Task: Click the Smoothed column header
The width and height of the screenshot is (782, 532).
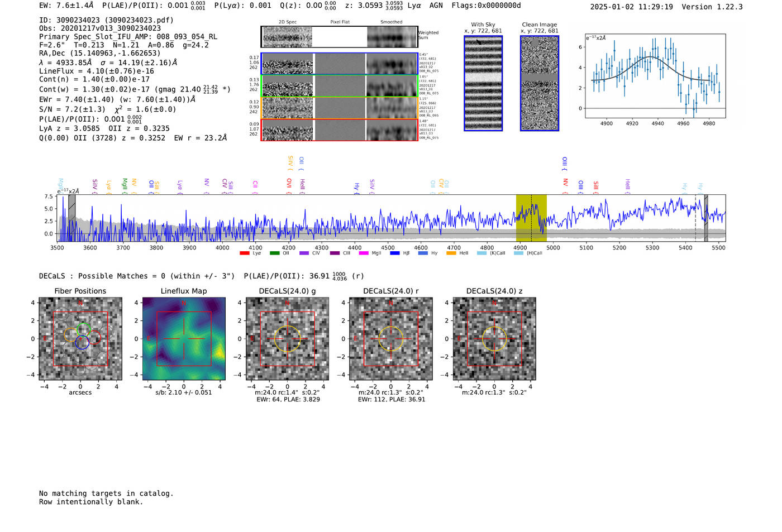Action: pos(391,22)
